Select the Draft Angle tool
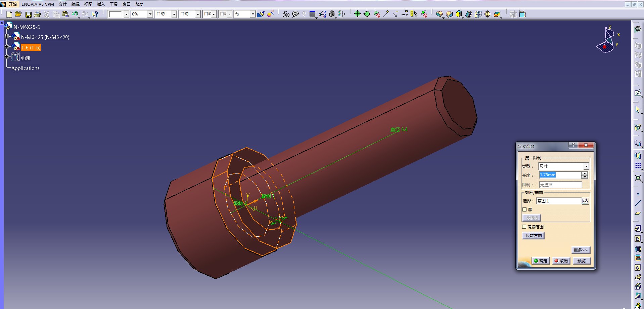Viewport: 644px width, 309px height. [x=458, y=14]
